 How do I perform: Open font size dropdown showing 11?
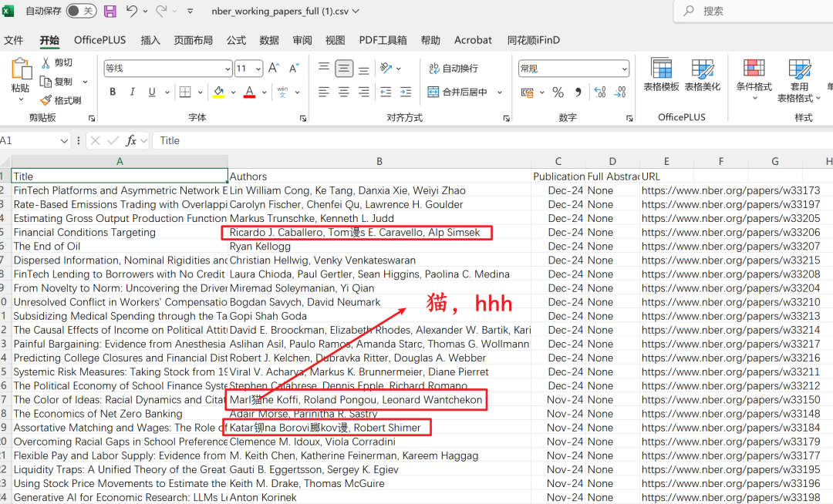258,69
